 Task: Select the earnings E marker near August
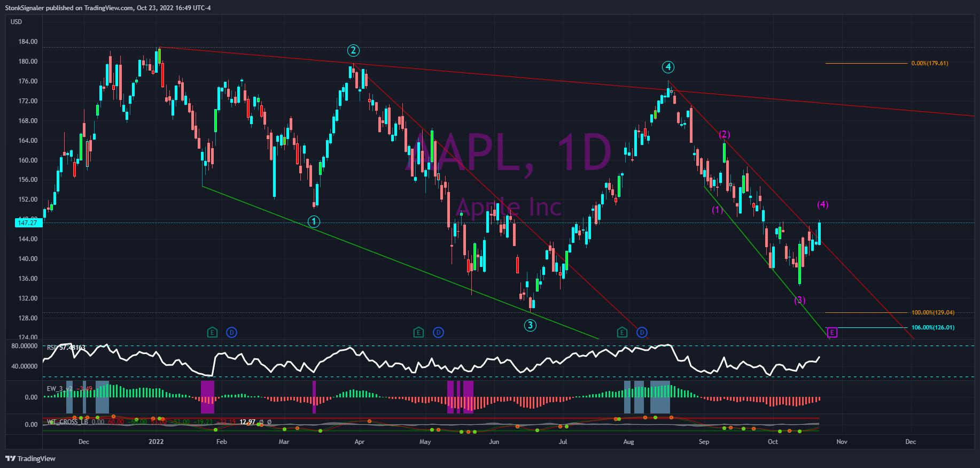(622, 333)
